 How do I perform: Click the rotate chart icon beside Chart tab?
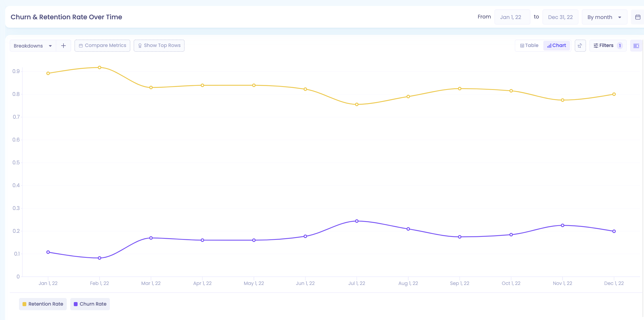(x=580, y=46)
